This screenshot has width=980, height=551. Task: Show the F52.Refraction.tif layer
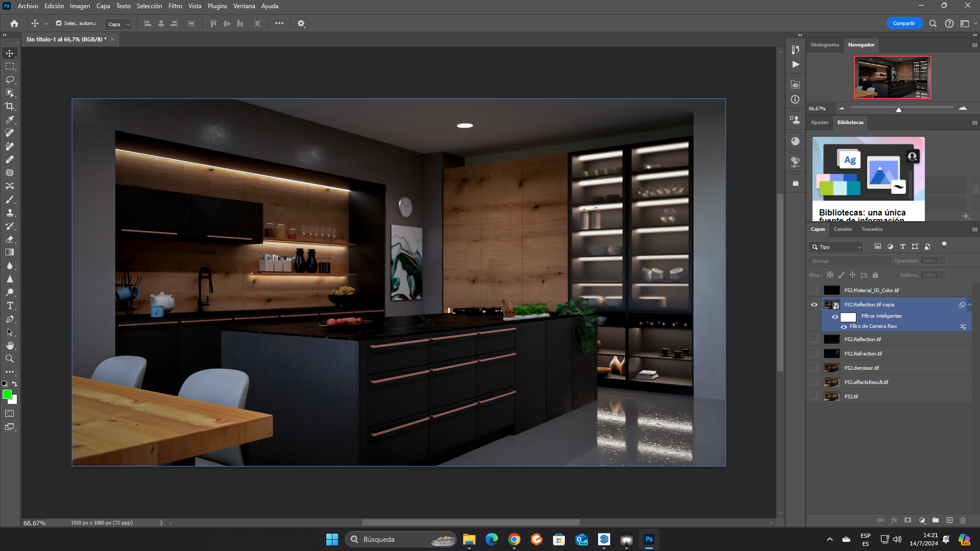814,354
